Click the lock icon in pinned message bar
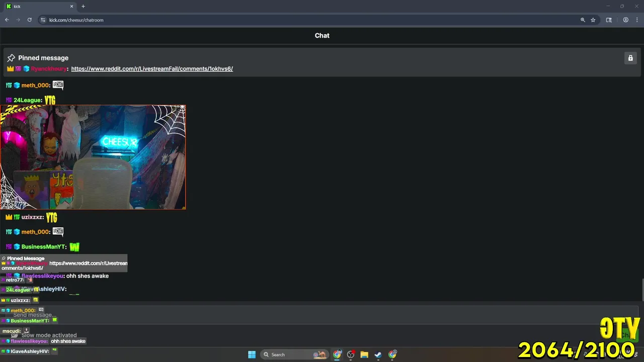 [630, 58]
